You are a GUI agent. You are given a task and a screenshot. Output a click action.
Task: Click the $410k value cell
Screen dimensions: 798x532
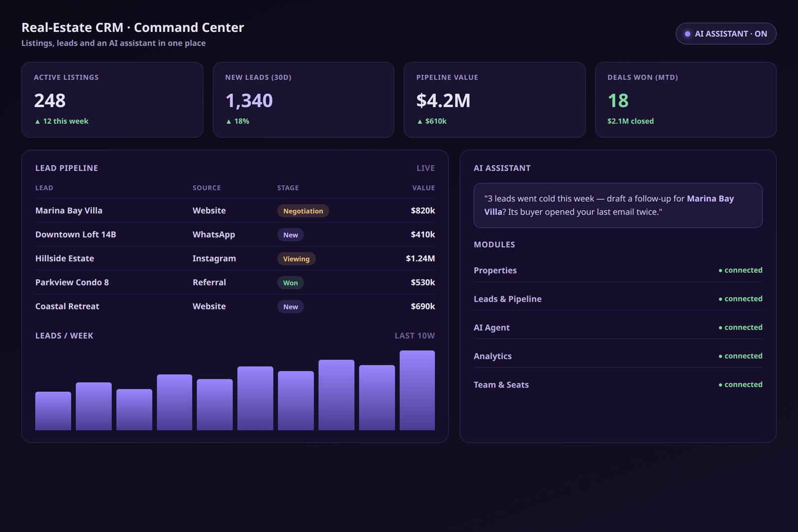[x=423, y=234]
